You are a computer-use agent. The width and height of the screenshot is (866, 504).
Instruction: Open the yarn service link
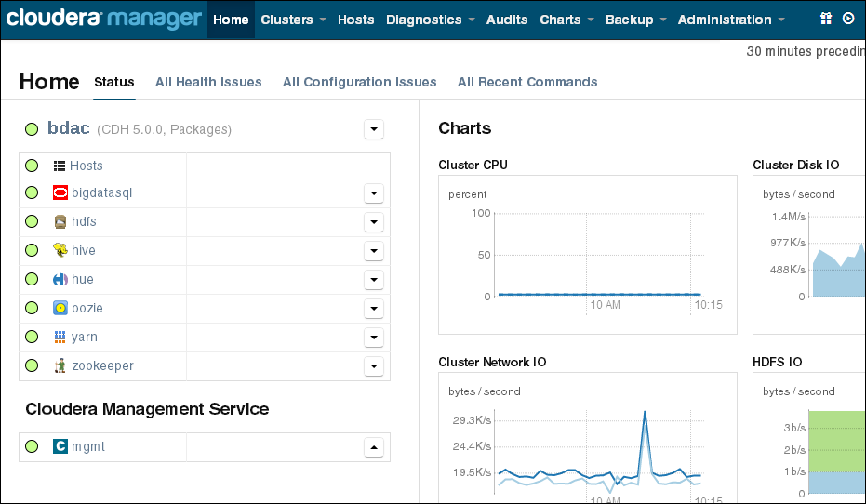pyautogui.click(x=85, y=337)
